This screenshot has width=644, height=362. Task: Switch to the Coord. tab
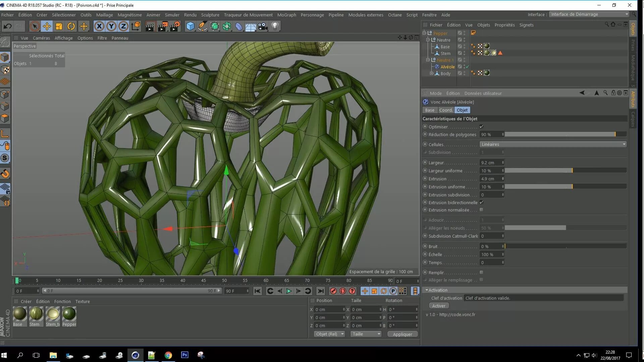click(446, 110)
